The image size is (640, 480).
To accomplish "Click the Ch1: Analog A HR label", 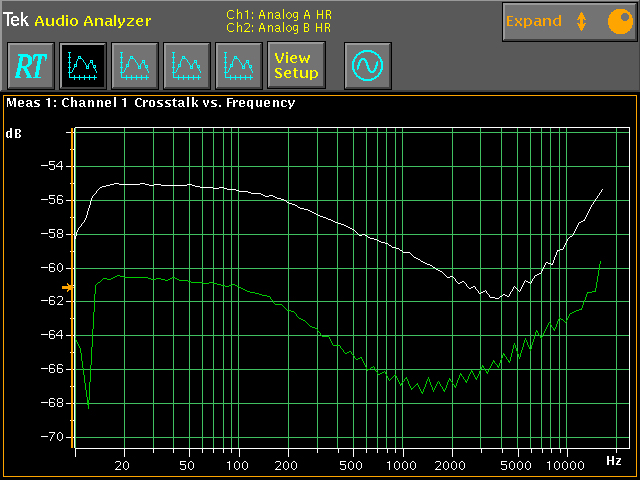I will (x=278, y=15).
